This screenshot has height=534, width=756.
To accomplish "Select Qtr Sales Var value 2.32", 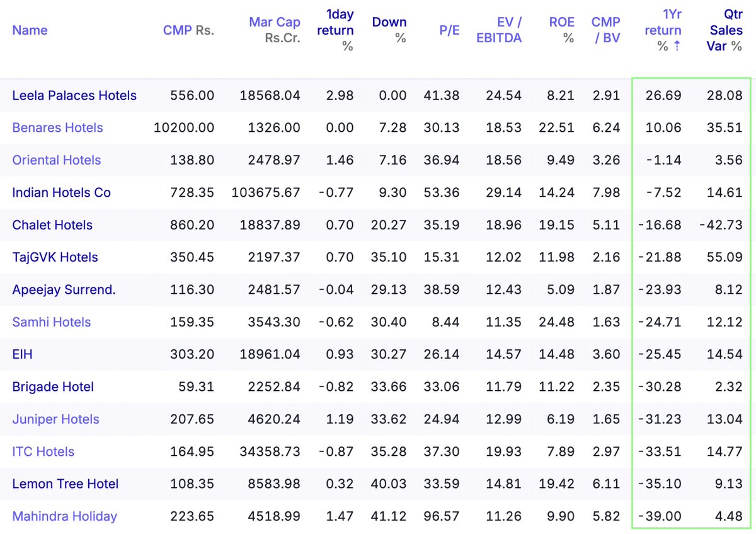I will (730, 387).
